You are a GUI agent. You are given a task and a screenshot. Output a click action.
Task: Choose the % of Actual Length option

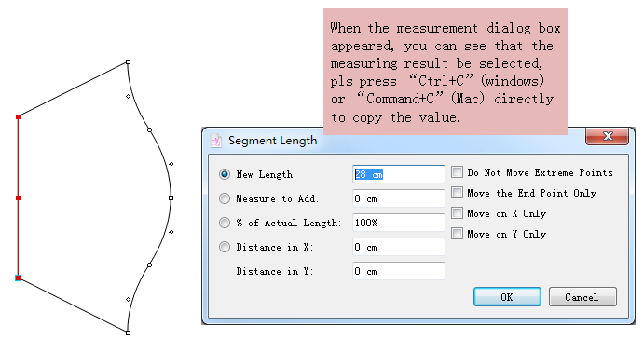(225, 223)
